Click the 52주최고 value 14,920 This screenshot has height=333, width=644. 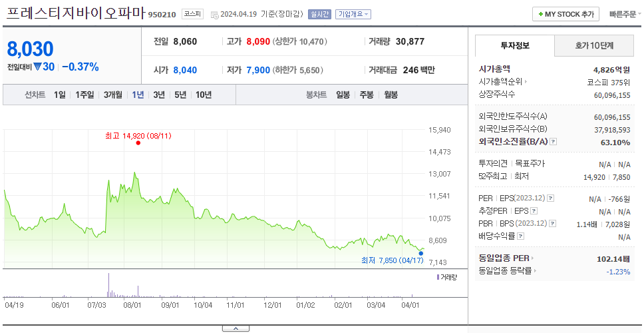594,177
